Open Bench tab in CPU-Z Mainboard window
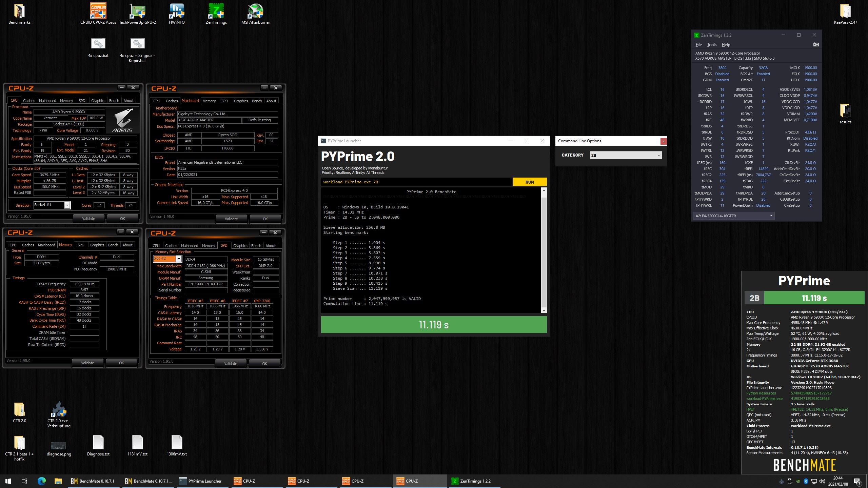Image resolution: width=868 pixels, height=488 pixels. 257,101
